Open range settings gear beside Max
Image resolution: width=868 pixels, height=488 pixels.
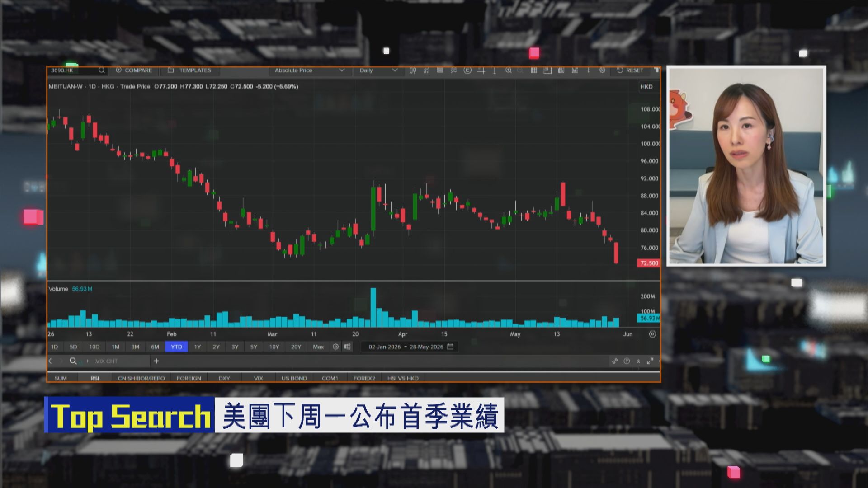pyautogui.click(x=335, y=347)
